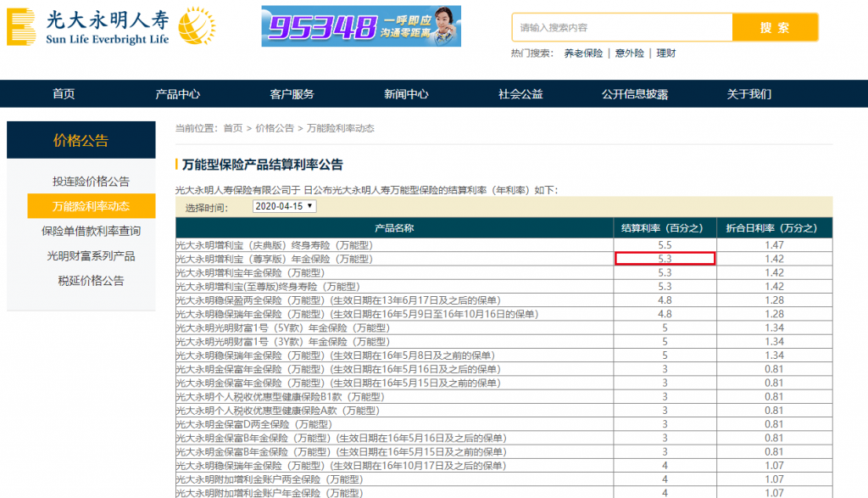Click the row 光大永明金保富D两全保险

pyautogui.click(x=504, y=424)
